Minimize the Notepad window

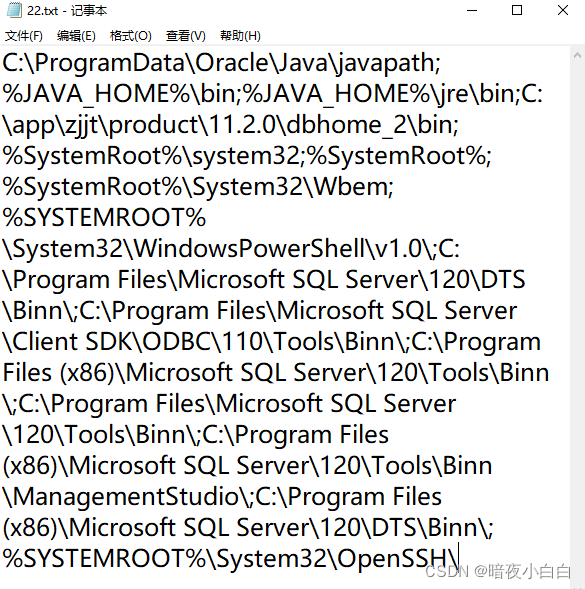(x=472, y=11)
